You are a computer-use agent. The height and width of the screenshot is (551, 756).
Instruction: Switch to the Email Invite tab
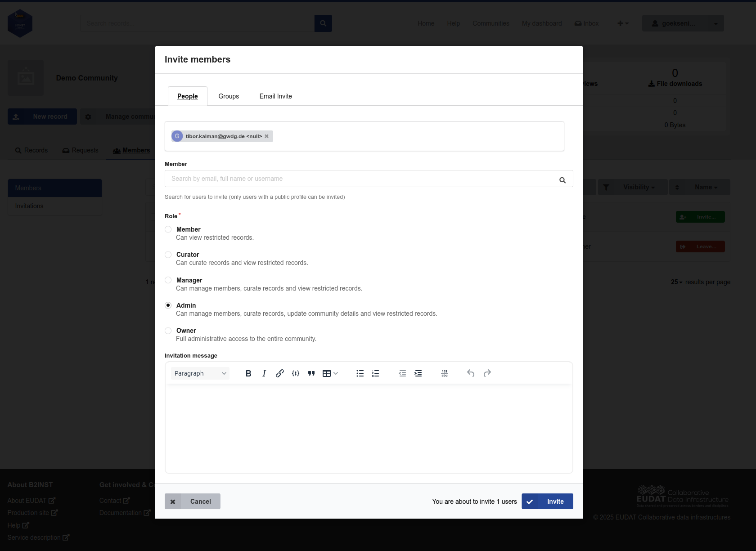point(276,96)
